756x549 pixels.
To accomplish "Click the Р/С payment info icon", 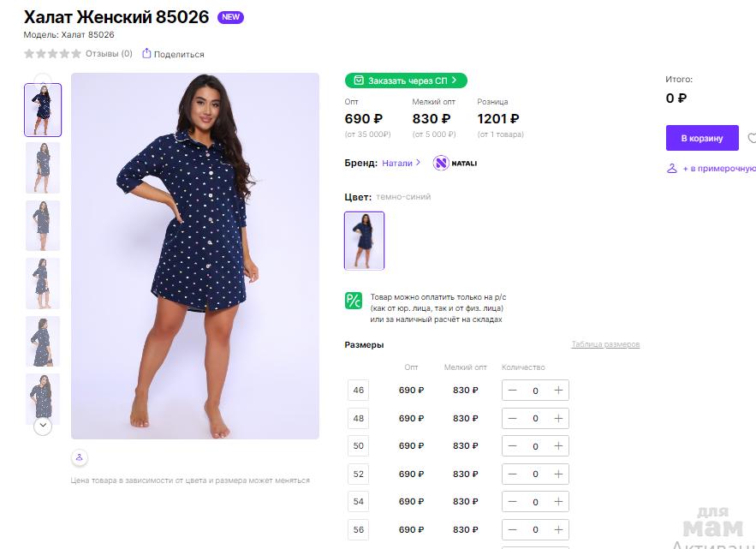I will click(354, 301).
